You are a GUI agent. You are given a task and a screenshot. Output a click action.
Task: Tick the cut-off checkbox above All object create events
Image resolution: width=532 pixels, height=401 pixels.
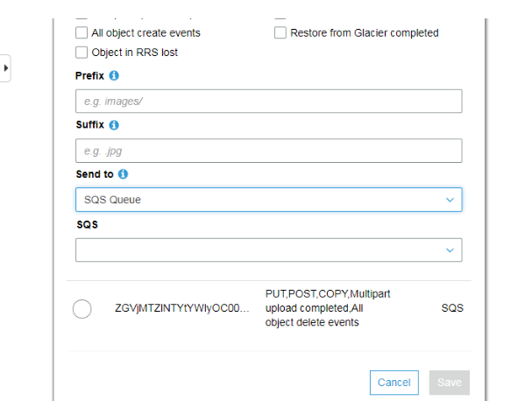coord(82,18)
